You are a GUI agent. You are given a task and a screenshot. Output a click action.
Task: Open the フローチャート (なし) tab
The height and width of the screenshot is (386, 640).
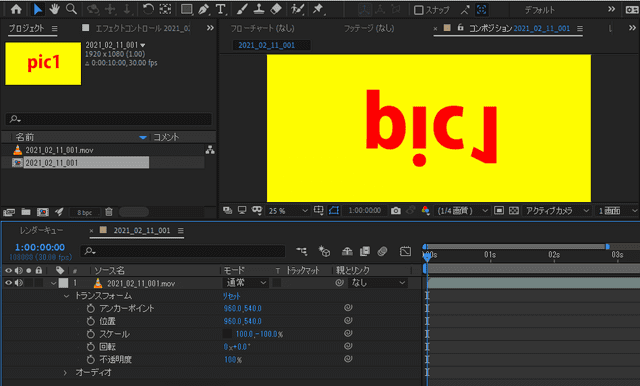pyautogui.click(x=262, y=28)
